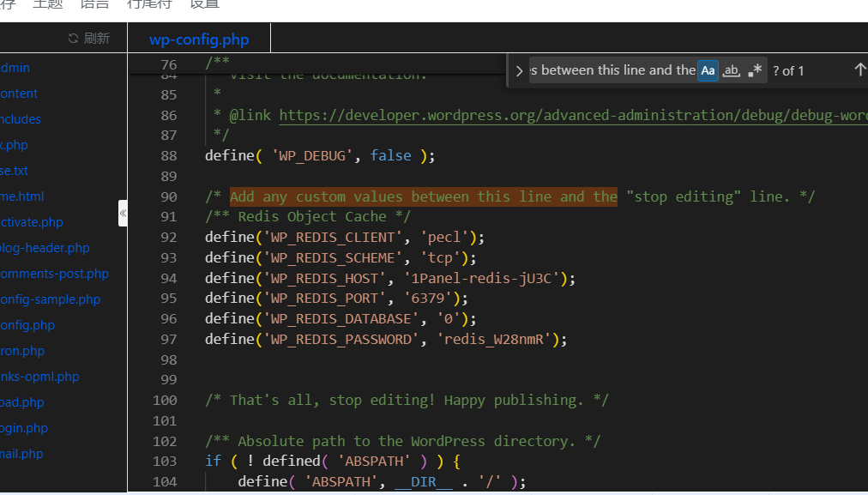This screenshot has height=495, width=868.
Task: Open links-opml.php in file list
Action: click(39, 377)
